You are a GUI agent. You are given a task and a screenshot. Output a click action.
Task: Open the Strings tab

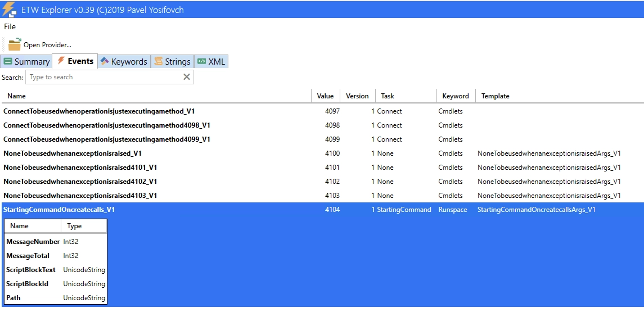tap(172, 62)
